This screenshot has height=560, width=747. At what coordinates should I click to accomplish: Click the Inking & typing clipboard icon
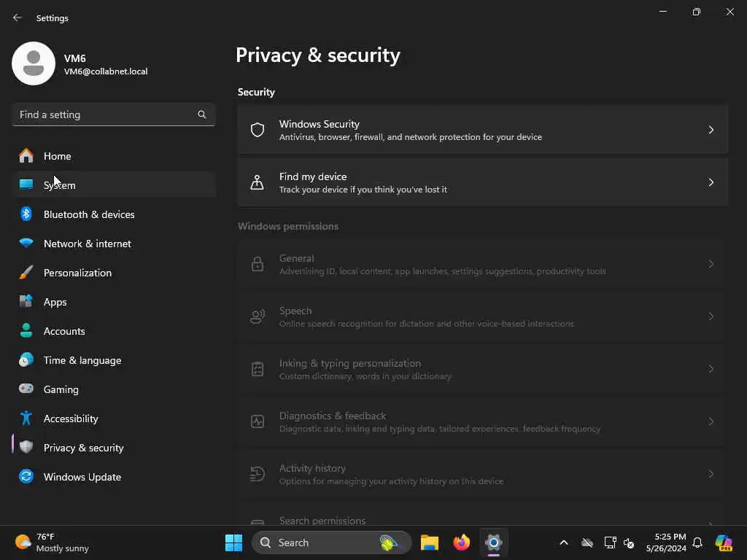click(x=258, y=369)
